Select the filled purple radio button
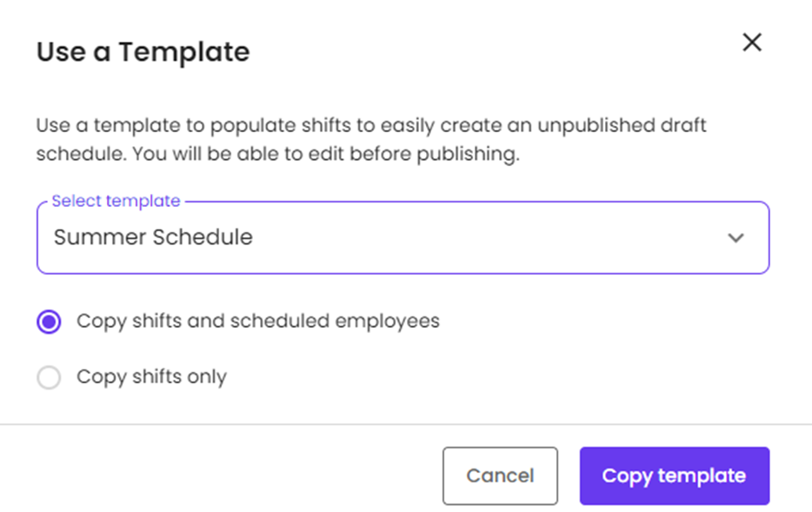 pos(50,322)
